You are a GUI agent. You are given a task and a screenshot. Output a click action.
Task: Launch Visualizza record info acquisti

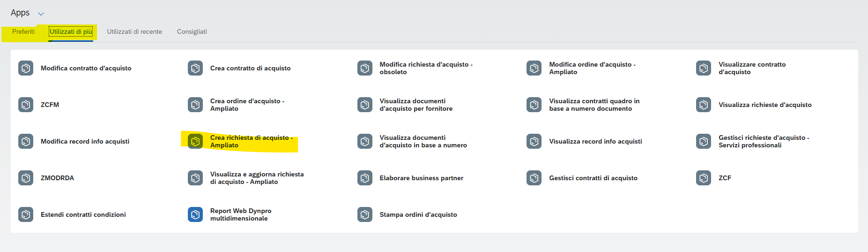(x=595, y=141)
